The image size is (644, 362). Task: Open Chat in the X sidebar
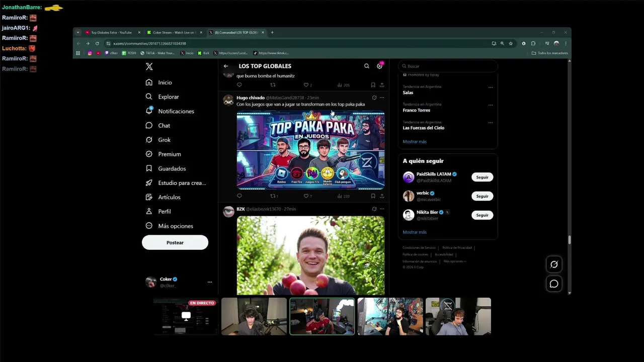[x=158, y=126]
